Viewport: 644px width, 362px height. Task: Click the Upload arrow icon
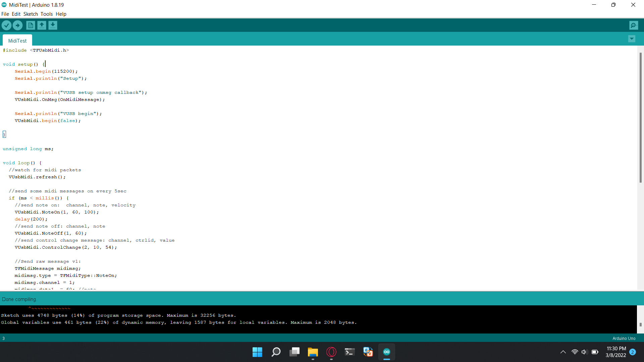pyautogui.click(x=17, y=25)
